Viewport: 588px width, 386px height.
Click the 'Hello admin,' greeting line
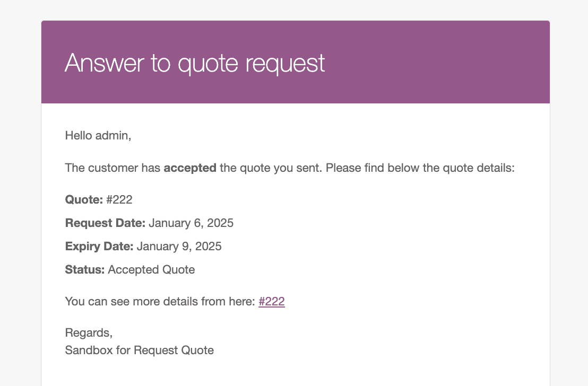[x=98, y=135]
